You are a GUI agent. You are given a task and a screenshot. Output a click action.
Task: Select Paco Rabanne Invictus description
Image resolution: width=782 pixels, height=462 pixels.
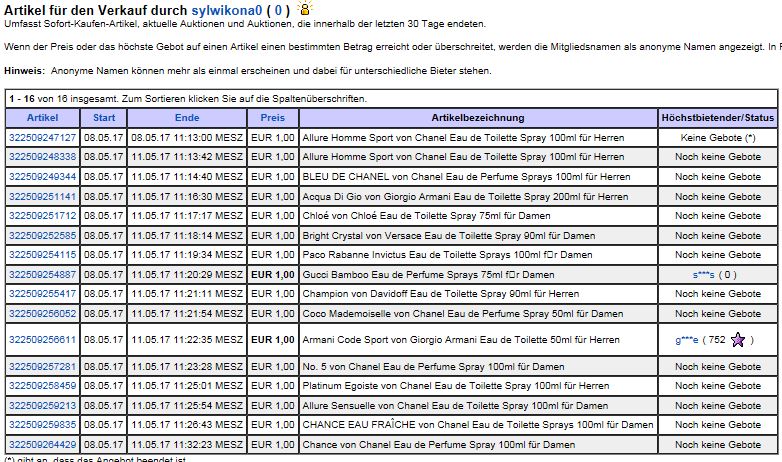click(447, 254)
